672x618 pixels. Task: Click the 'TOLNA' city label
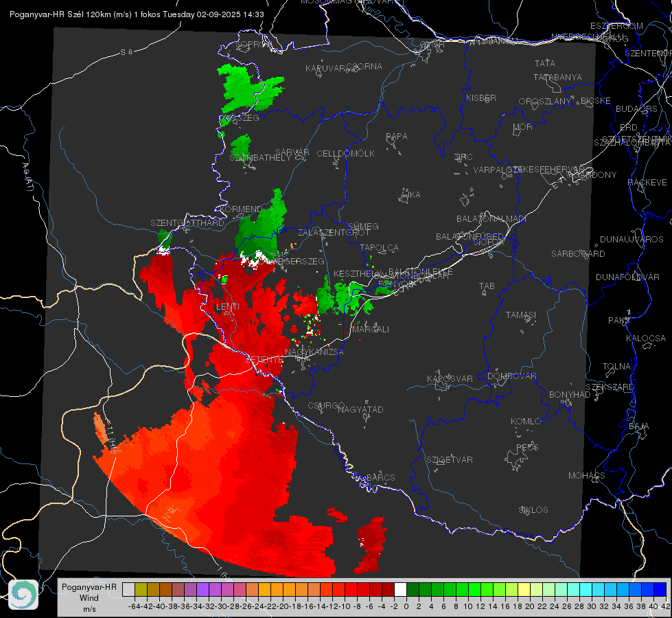pyautogui.click(x=616, y=367)
